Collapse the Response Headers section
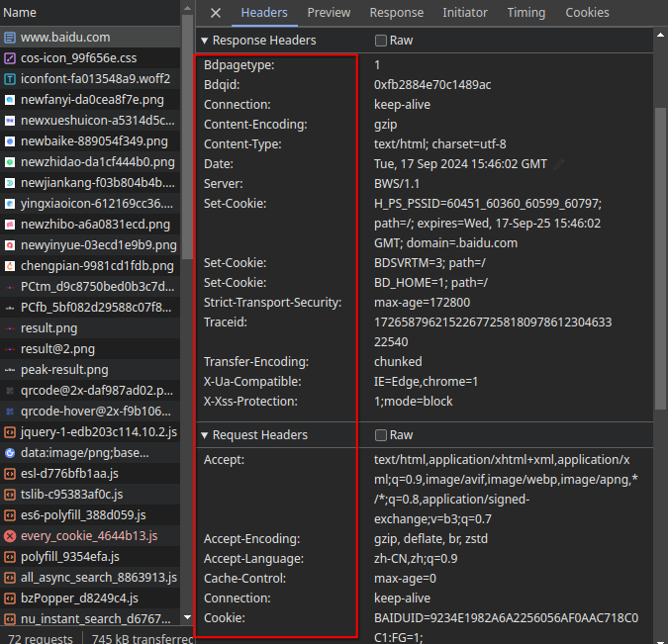 205,41
